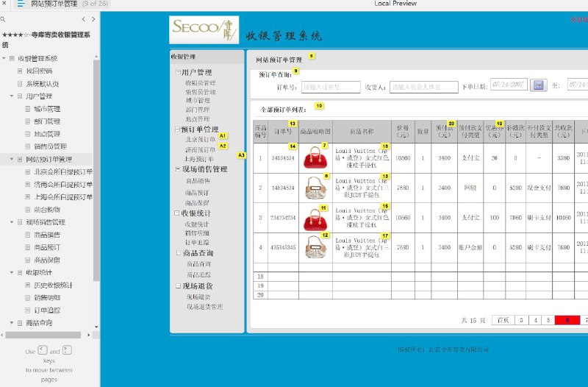
Task: Click the 7060 补缴款 cell
Action: click(516, 218)
